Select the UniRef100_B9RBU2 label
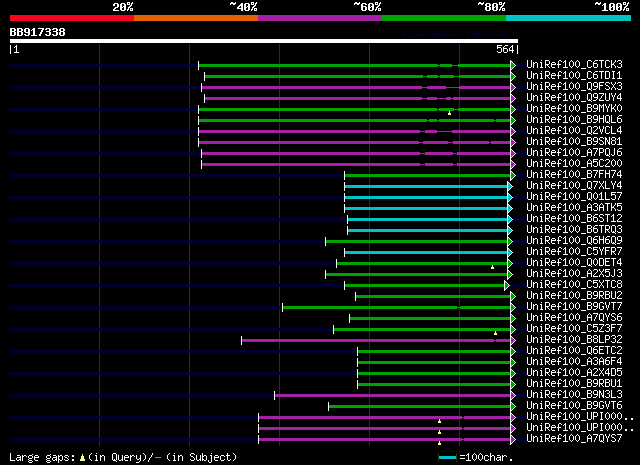Image resolution: width=640 pixels, height=465 pixels. 574,296
